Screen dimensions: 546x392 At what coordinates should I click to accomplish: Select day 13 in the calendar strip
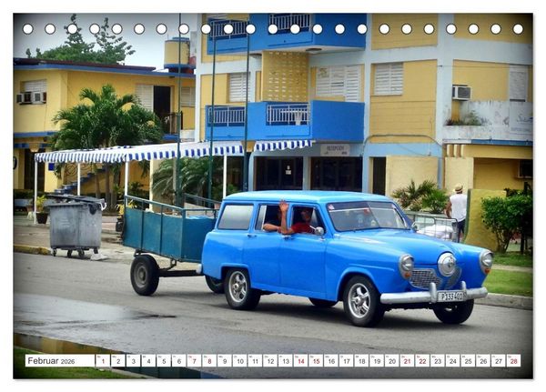tap(286, 361)
